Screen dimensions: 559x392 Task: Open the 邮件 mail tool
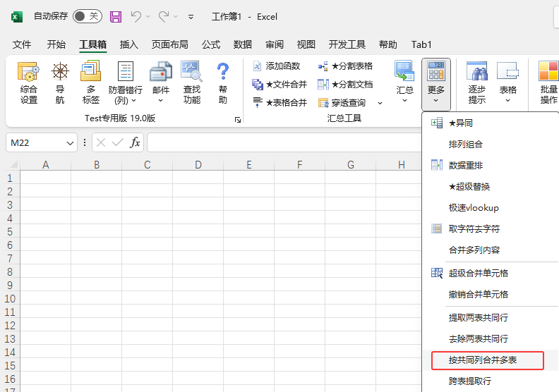[161, 73]
